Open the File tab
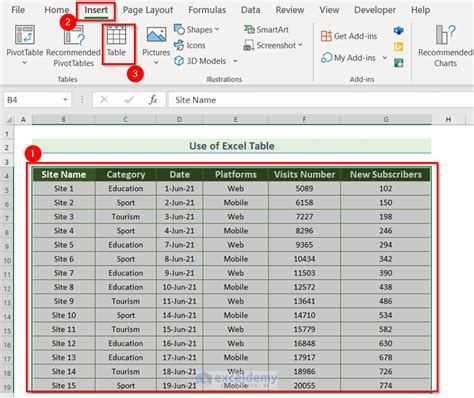 (18, 10)
